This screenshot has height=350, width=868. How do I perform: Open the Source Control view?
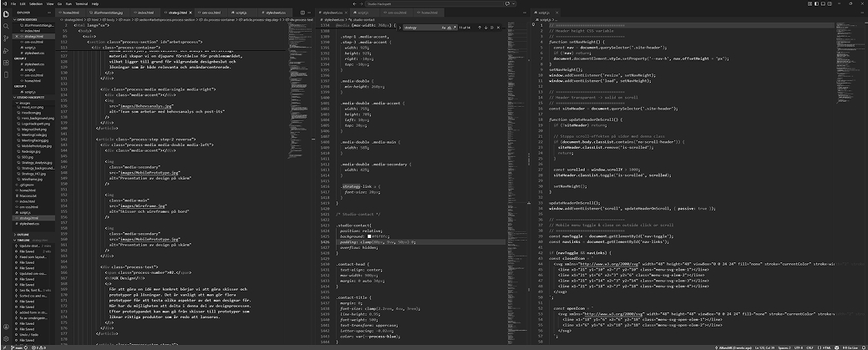pyautogui.click(x=6, y=38)
